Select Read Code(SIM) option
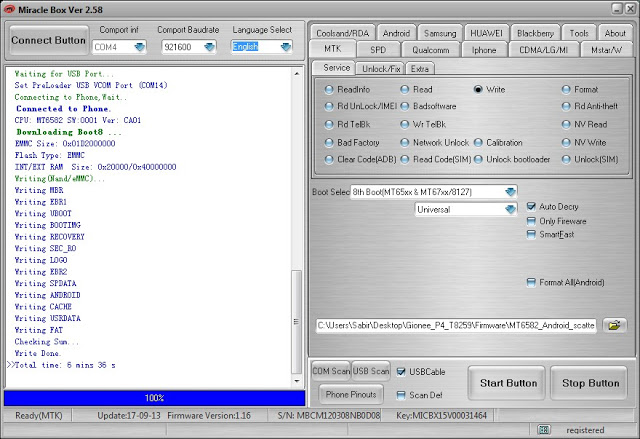This screenshot has width=640, height=439. [x=436, y=159]
